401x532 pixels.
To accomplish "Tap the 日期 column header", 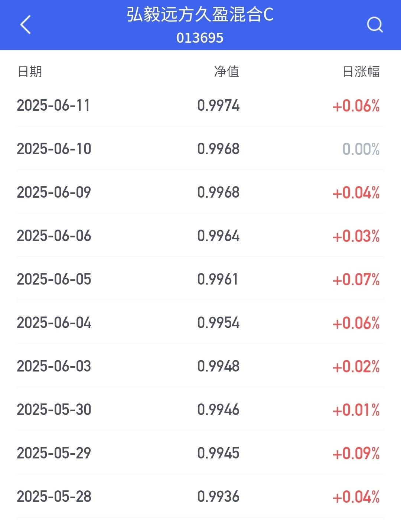I will coord(30,71).
